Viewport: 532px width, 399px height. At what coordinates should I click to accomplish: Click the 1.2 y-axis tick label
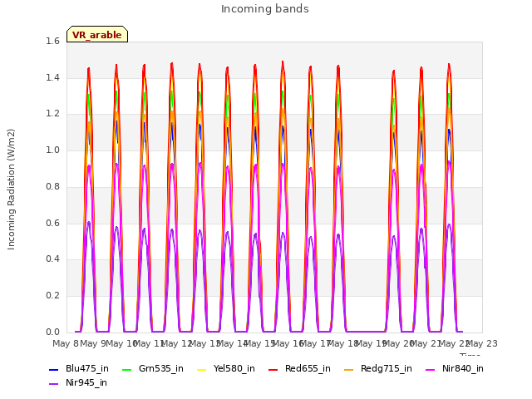[52, 114]
